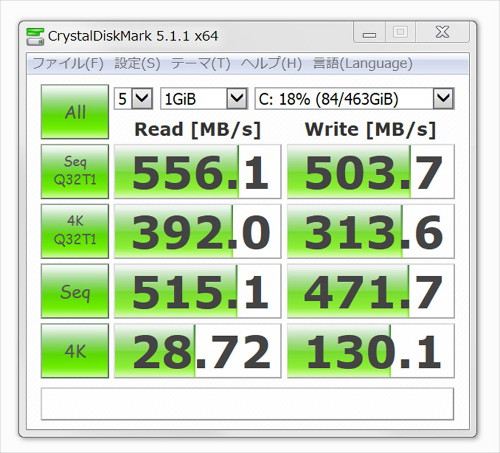Image resolution: width=500 pixels, height=453 pixels.
Task: Run the 4K benchmark test
Action: click(x=75, y=351)
